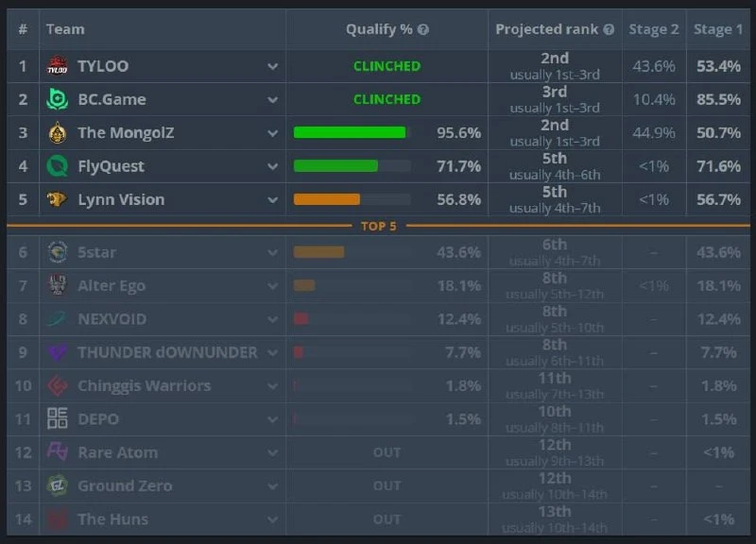Click the Lynn Vision tiger logo
This screenshot has height=544, width=756.
click(57, 199)
